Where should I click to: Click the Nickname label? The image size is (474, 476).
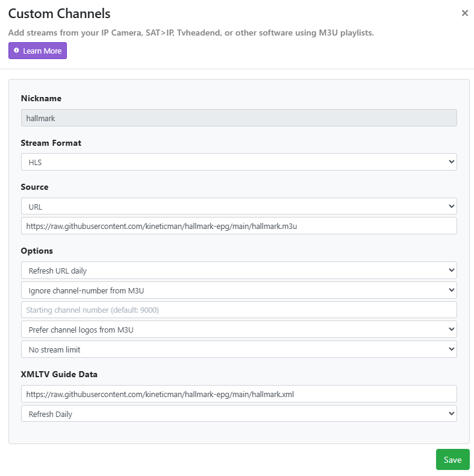point(41,98)
